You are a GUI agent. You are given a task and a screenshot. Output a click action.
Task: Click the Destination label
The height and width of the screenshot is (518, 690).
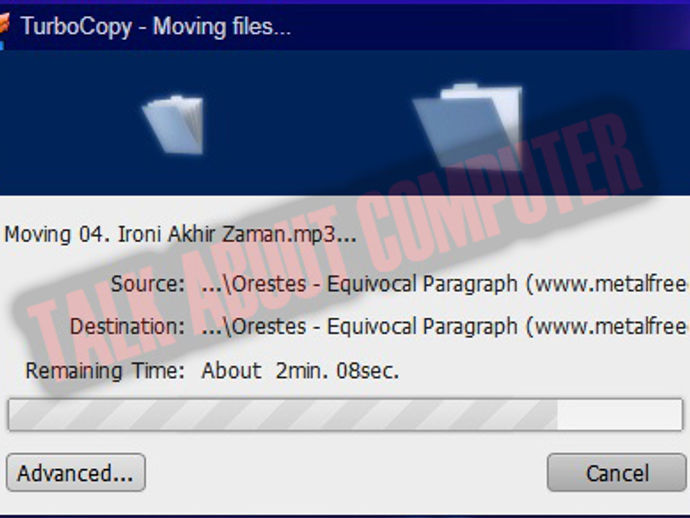pyautogui.click(x=127, y=326)
